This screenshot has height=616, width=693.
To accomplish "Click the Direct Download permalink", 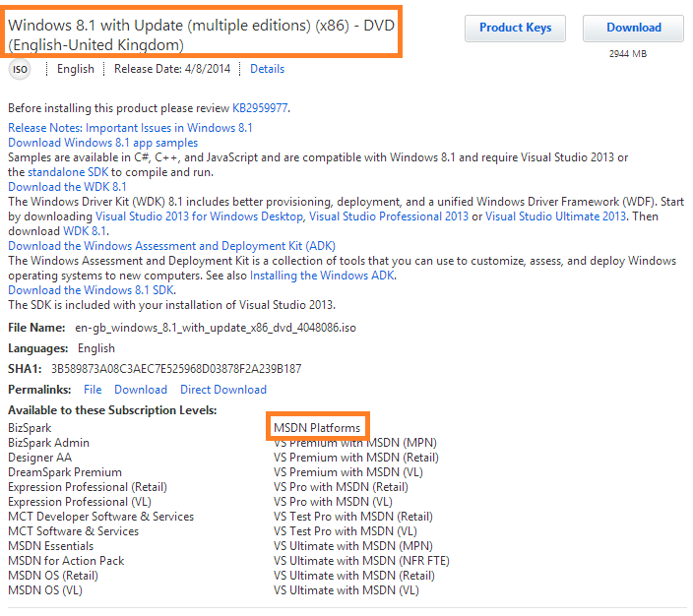I will click(x=223, y=390).
